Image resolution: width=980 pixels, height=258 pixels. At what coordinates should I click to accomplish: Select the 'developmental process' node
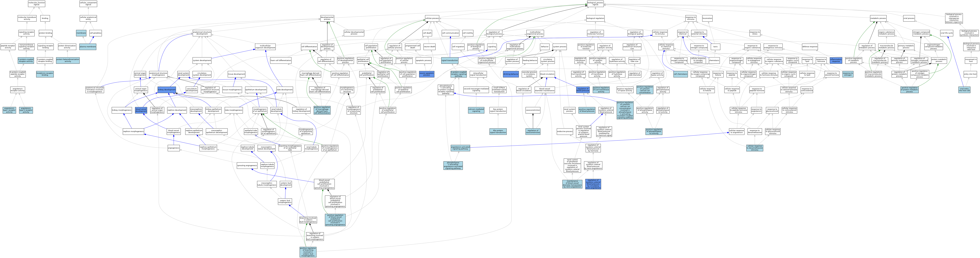point(327,18)
